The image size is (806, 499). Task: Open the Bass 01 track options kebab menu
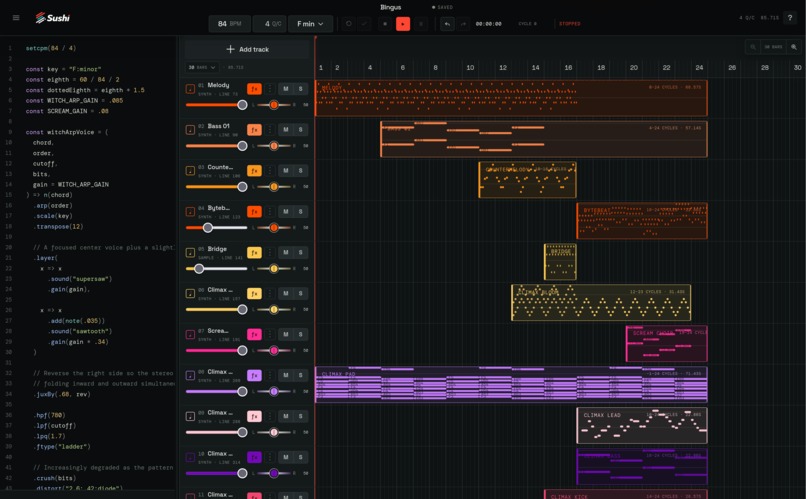[x=270, y=130]
